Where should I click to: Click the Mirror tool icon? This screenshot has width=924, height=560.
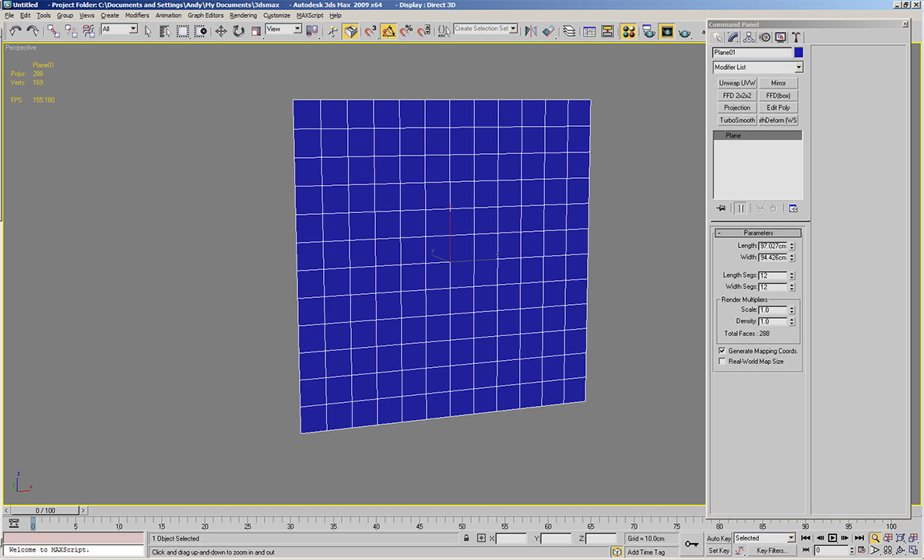(530, 31)
